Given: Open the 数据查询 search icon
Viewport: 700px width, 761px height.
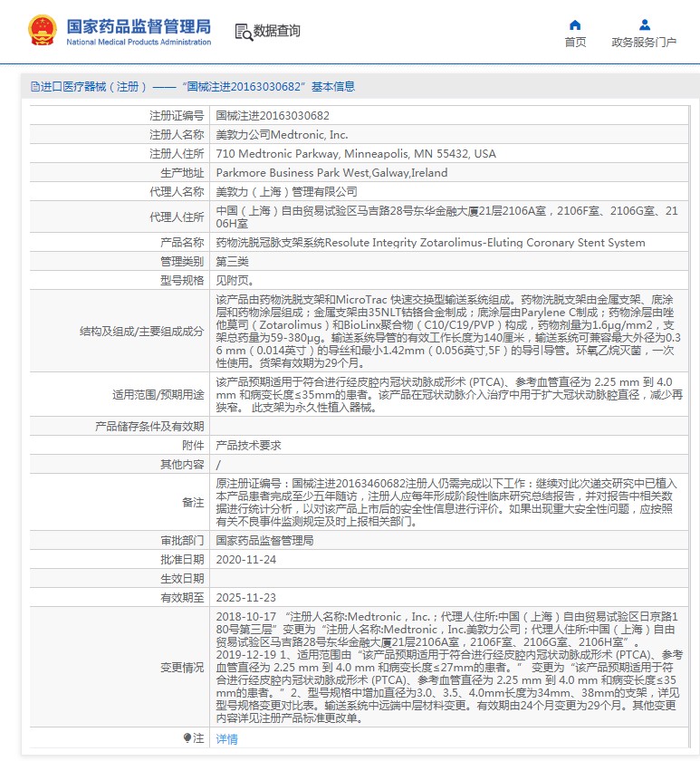Looking at the screenshot, I should pyautogui.click(x=244, y=32).
